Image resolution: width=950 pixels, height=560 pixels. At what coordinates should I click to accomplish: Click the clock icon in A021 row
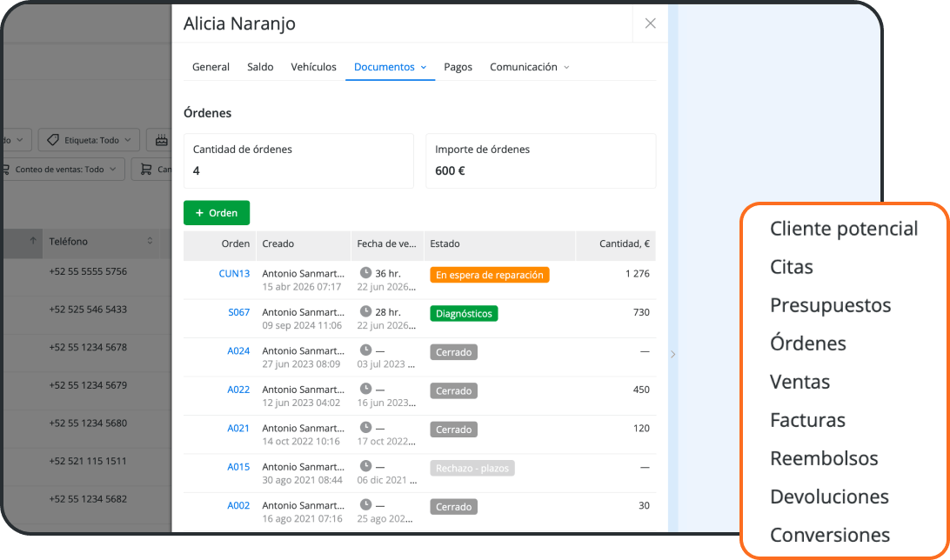click(365, 428)
